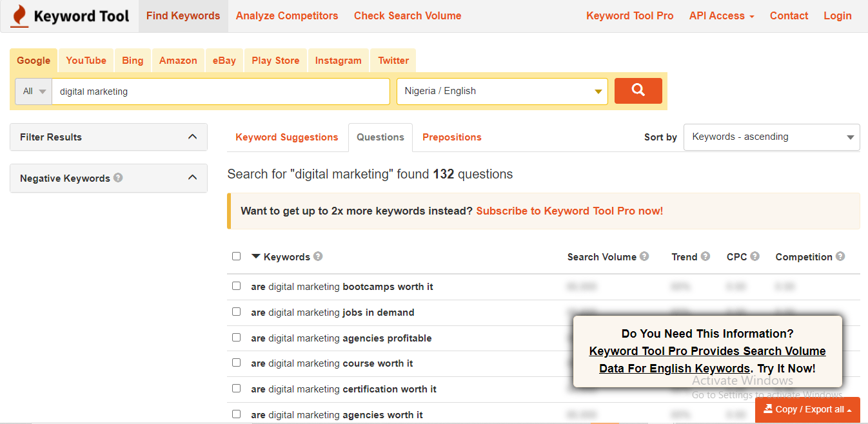Click the Search Volume help icon
This screenshot has width=868, height=424.
[x=644, y=256]
